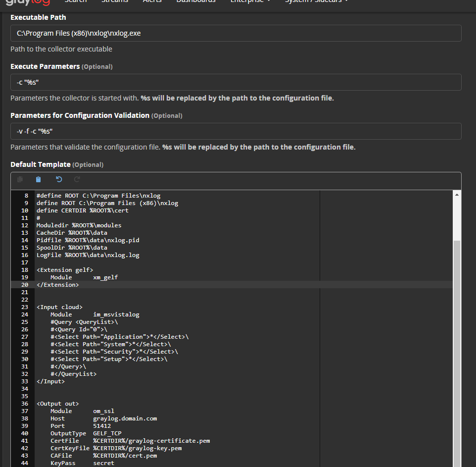This screenshot has width=476, height=467.
Task: Click line "#define ROOT C:\Program Files\nxlog"
Action: pos(98,196)
